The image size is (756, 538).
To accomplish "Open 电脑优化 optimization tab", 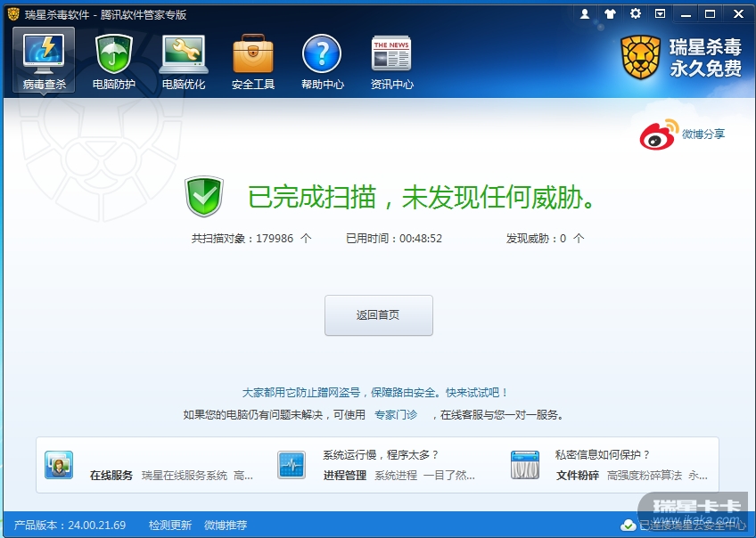I will [x=184, y=61].
